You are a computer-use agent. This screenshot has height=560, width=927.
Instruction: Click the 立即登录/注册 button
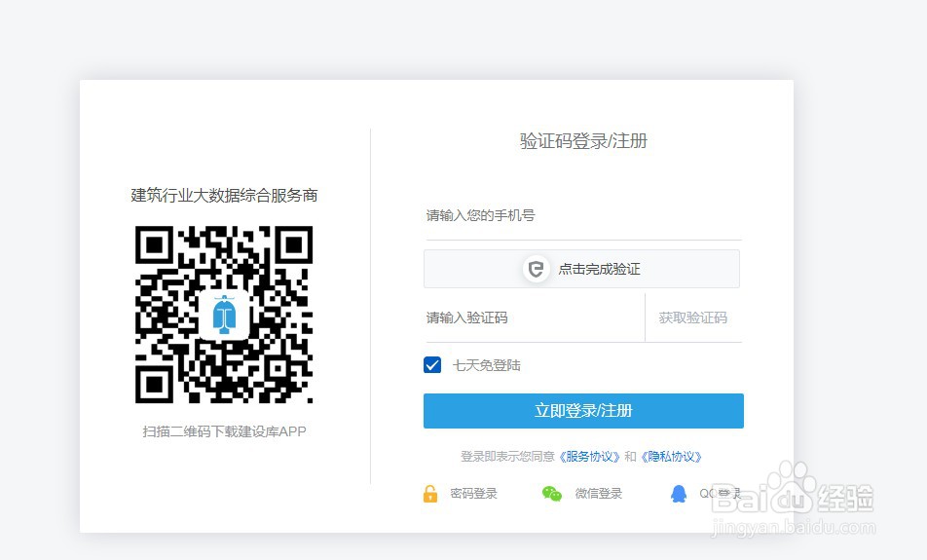coord(583,410)
